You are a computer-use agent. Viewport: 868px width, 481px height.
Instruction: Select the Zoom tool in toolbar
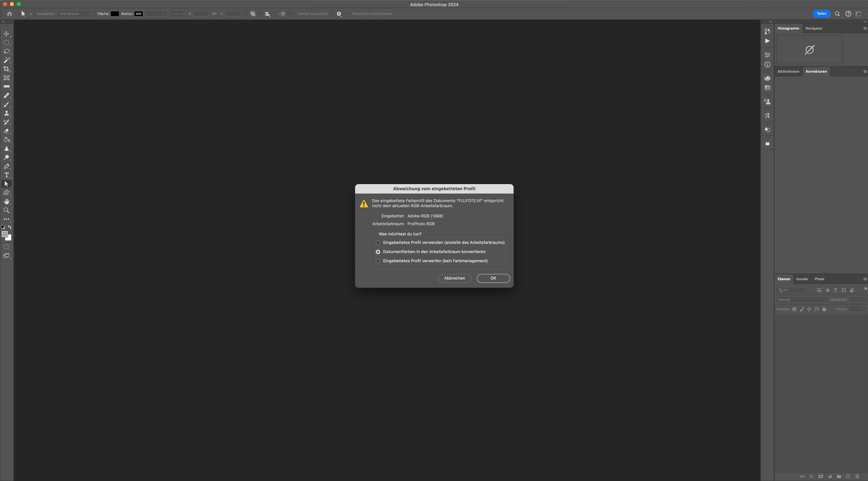tap(6, 210)
